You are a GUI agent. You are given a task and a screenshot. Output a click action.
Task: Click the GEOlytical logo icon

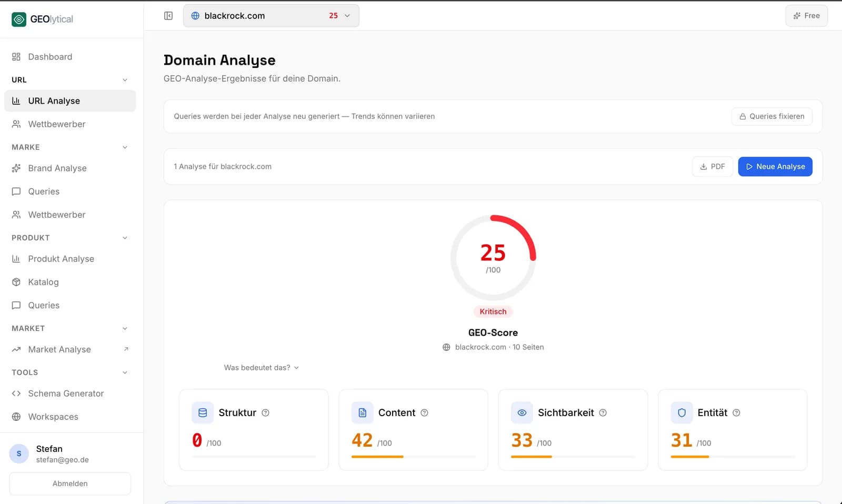pyautogui.click(x=19, y=19)
